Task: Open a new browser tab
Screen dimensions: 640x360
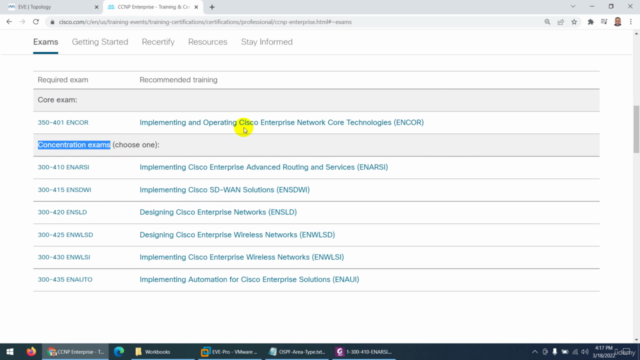Action: (212, 7)
